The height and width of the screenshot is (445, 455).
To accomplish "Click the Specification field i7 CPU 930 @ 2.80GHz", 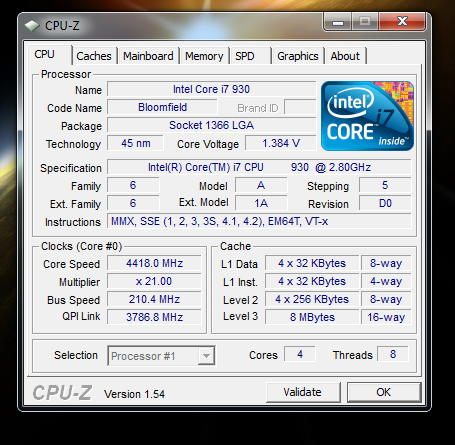I will [259, 167].
